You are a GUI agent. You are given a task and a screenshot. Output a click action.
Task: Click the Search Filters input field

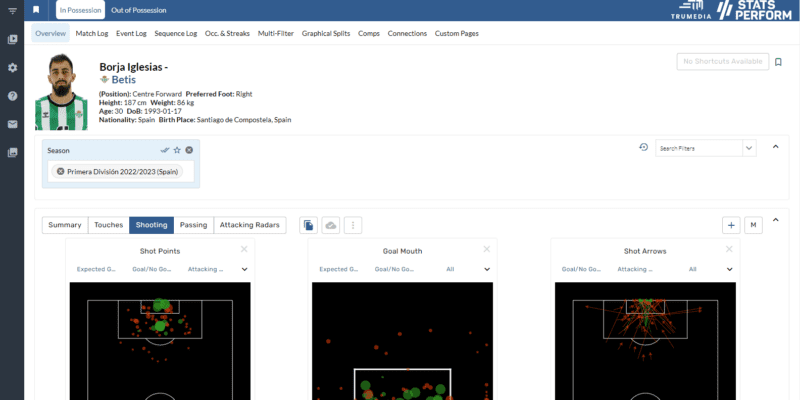[x=698, y=148]
